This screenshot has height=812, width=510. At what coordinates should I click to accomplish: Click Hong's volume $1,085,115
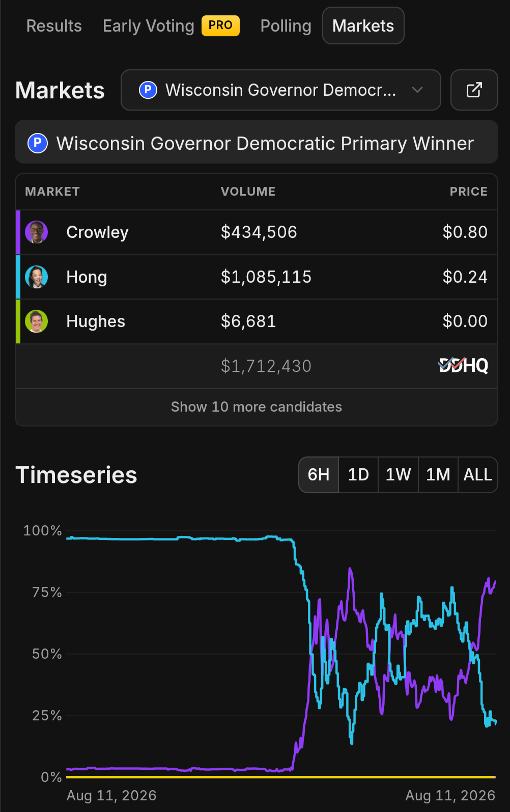[x=266, y=277]
